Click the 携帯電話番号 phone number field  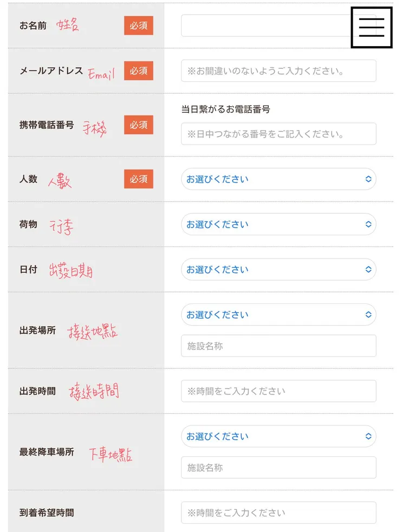[x=279, y=134]
